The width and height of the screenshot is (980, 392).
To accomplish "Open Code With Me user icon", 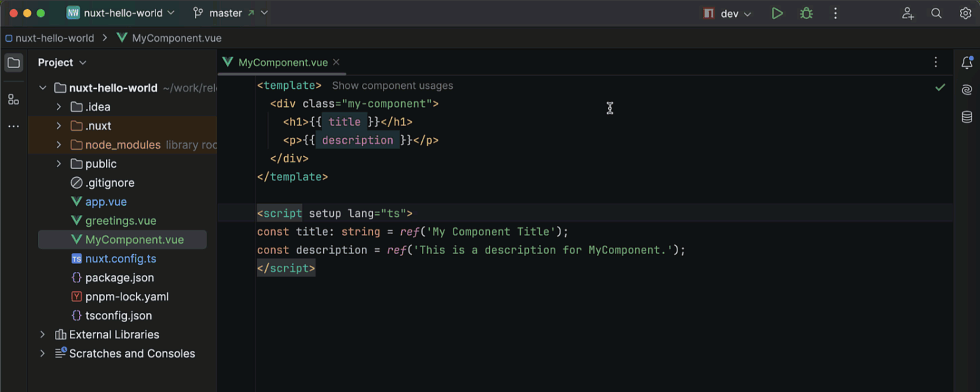I will point(907,12).
